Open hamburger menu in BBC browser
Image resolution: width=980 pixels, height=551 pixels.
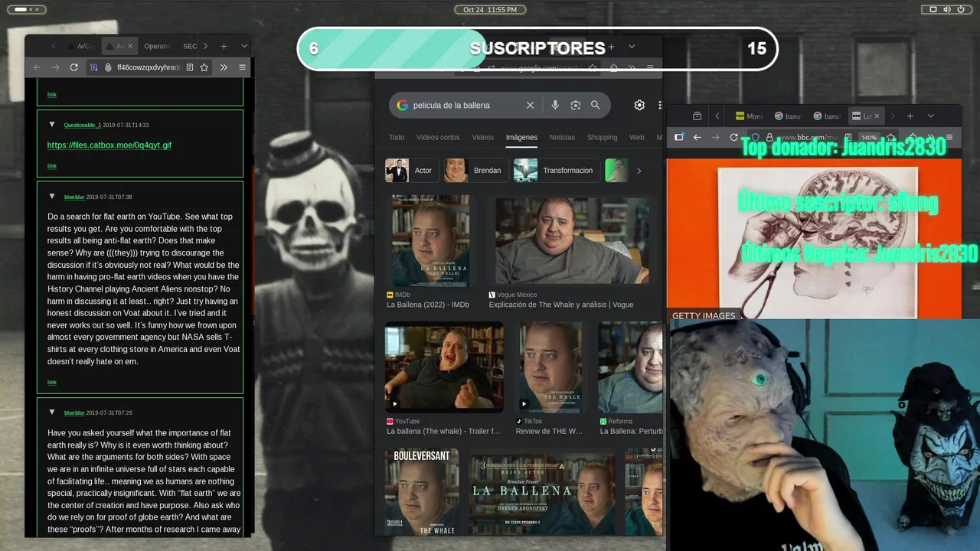949,137
